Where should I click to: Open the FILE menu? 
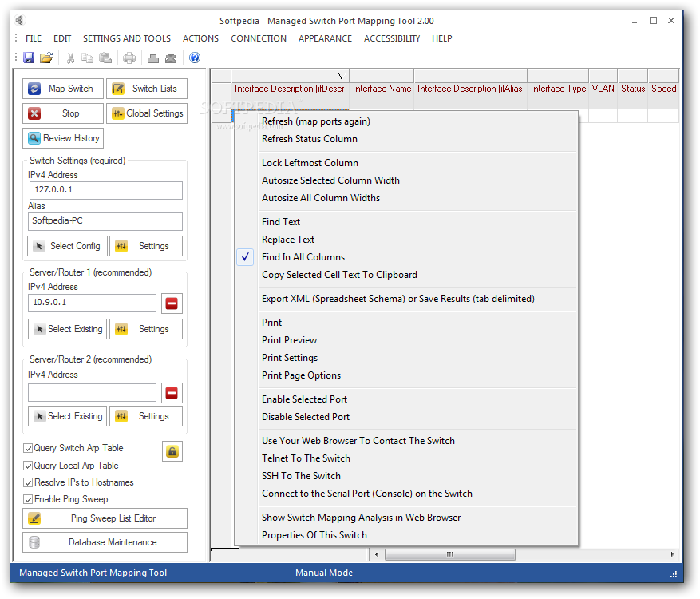(x=34, y=38)
